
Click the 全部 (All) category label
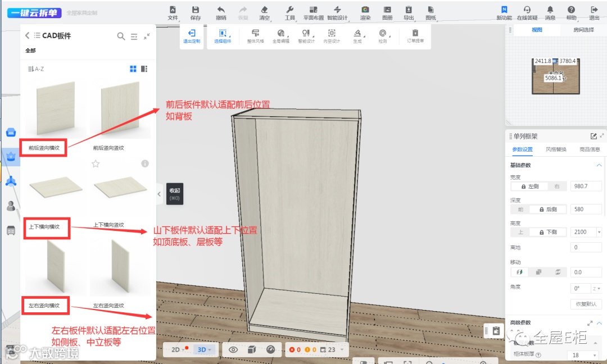pyautogui.click(x=30, y=51)
